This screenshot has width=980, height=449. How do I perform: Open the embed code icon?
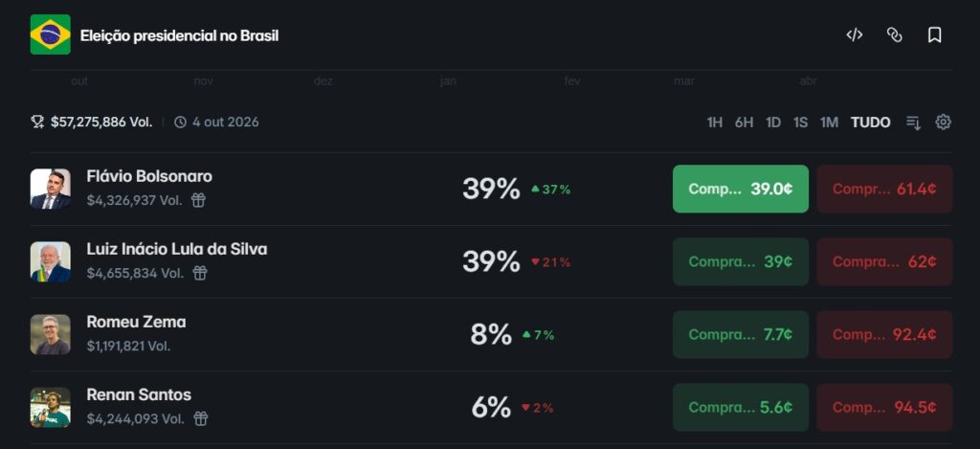[x=855, y=35]
